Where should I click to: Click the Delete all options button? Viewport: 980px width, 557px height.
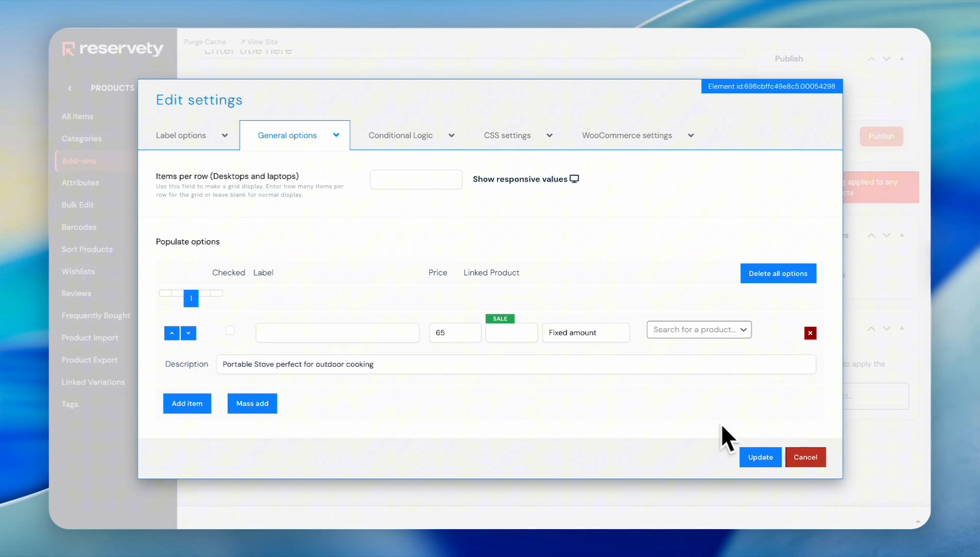pyautogui.click(x=778, y=273)
